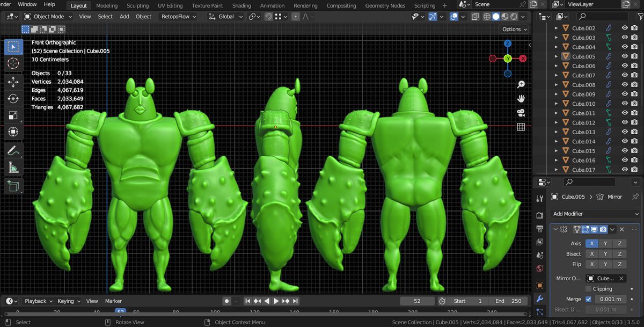This screenshot has width=644, height=327.
Task: Switch to rendered viewport shading
Action: click(x=514, y=17)
